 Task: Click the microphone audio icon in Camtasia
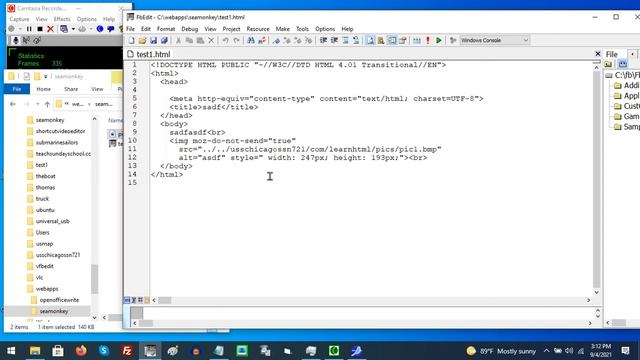coord(16,40)
